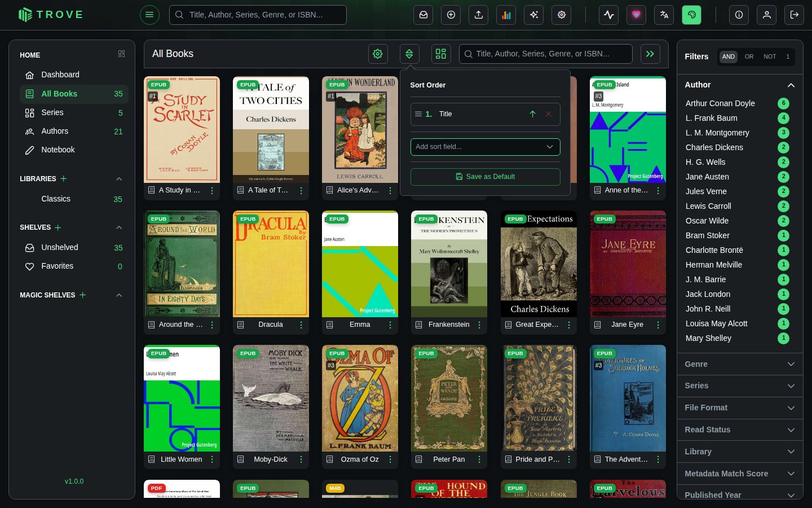Click the sparkles magic icon
This screenshot has height=508, width=812.
(x=534, y=15)
